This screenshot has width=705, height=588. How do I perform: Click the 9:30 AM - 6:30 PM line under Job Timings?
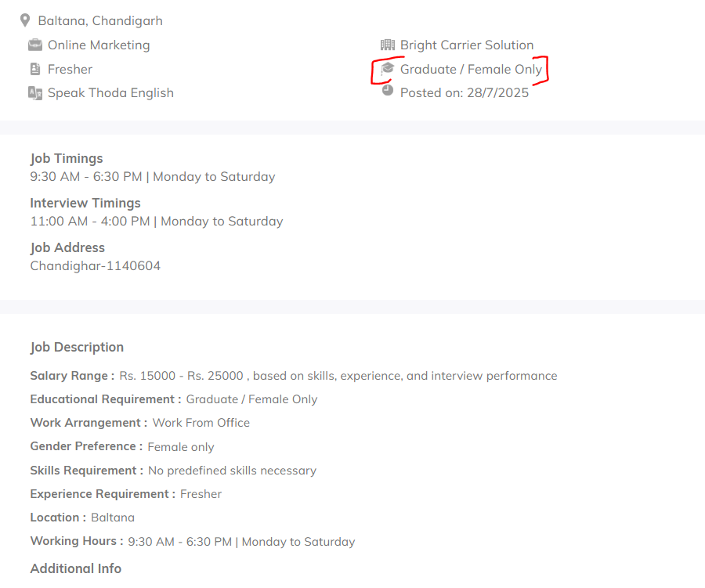153,177
